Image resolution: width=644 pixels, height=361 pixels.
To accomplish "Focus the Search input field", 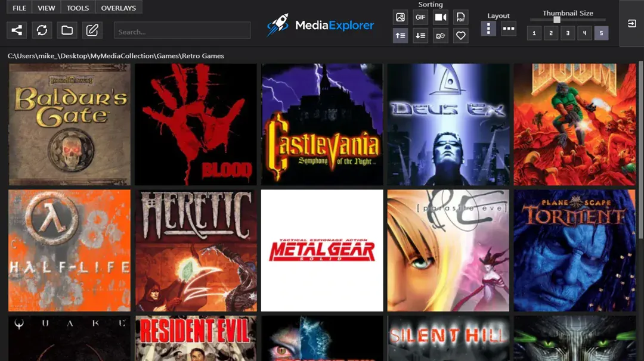I will tap(182, 30).
